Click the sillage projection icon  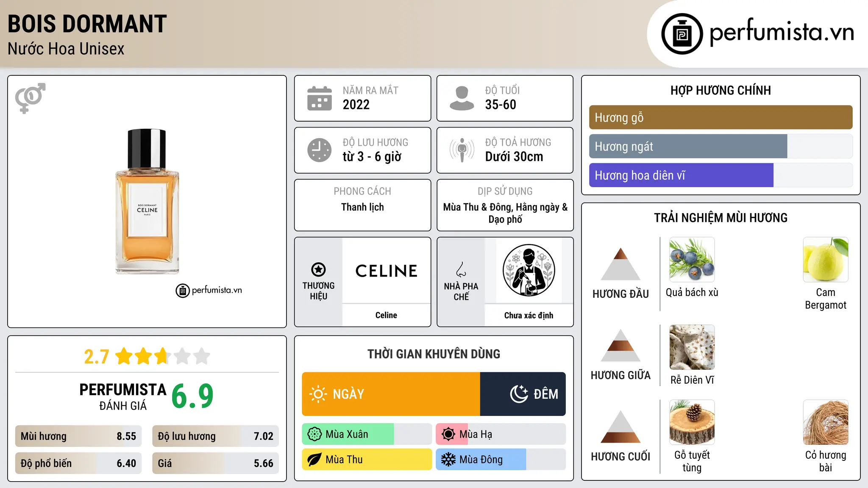pos(462,150)
